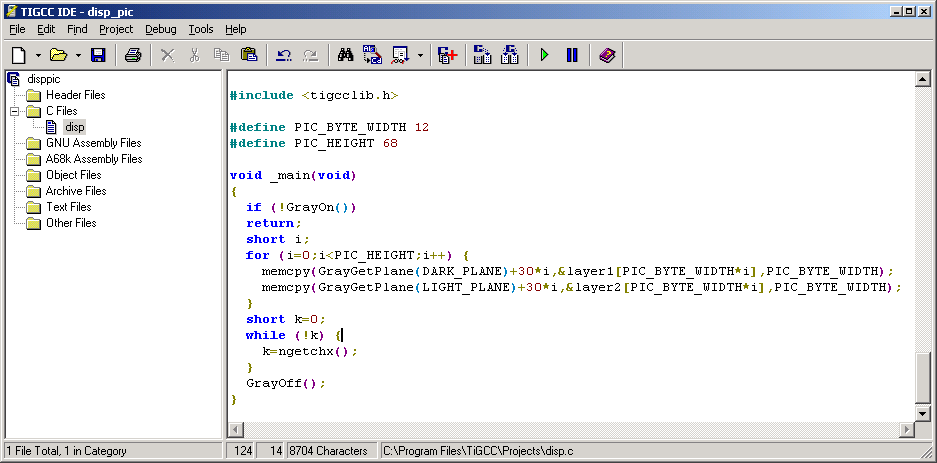Viewport: 937px width, 463px height.
Task: Click the k=ngetchx(); line
Action: (x=310, y=351)
